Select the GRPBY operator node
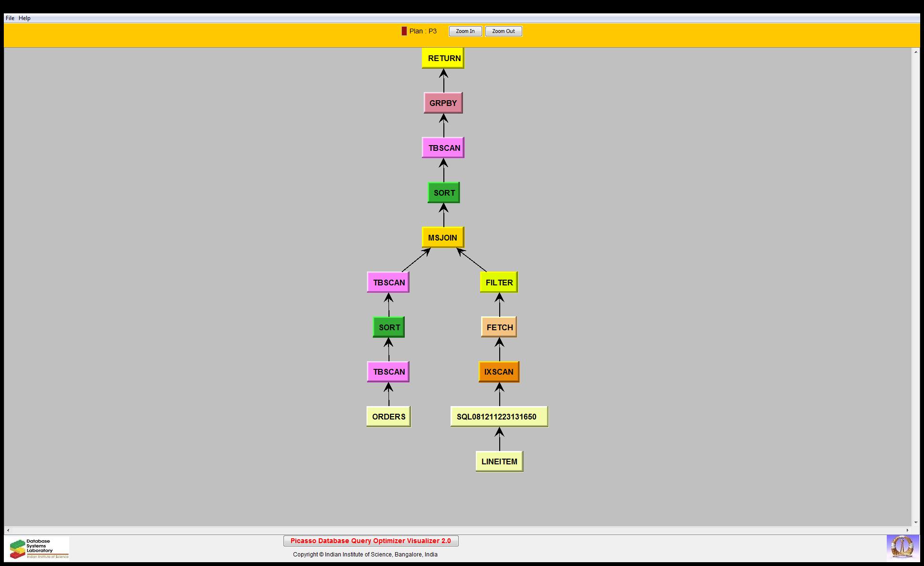 (443, 103)
